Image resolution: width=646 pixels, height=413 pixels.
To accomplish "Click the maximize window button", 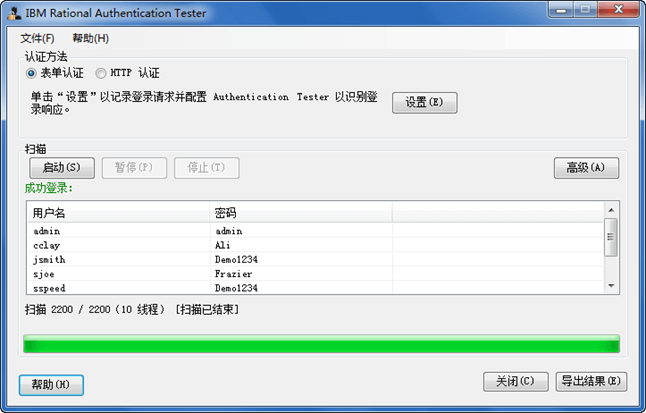I will tap(585, 9).
